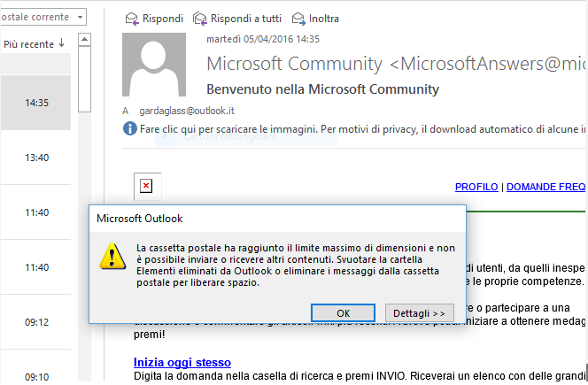The image size is (588, 385).
Task: Open the DOMANDE FREQ link
Action: tap(545, 187)
